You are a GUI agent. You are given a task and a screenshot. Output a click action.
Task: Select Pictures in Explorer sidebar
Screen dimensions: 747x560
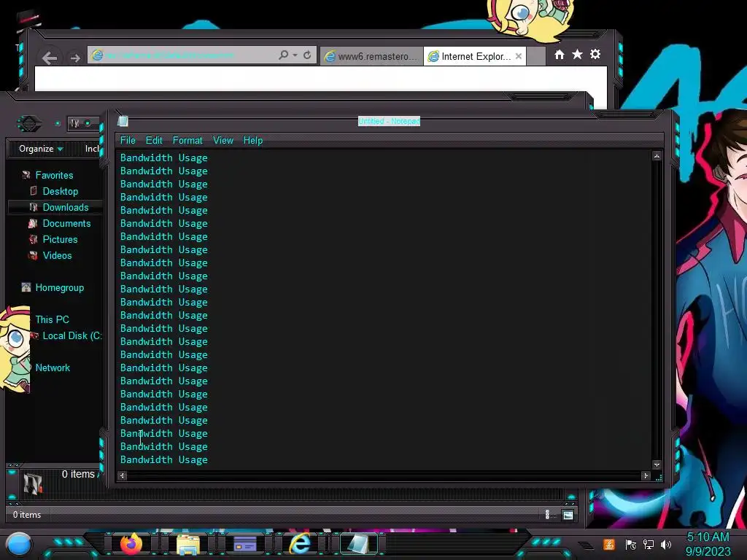(x=60, y=239)
